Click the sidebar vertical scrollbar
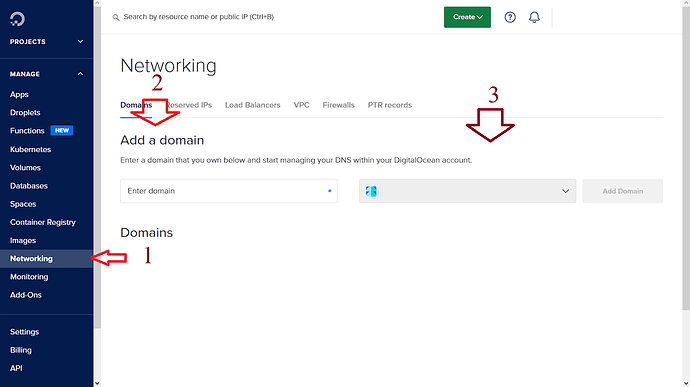This screenshot has height=387, width=690. pos(97,167)
